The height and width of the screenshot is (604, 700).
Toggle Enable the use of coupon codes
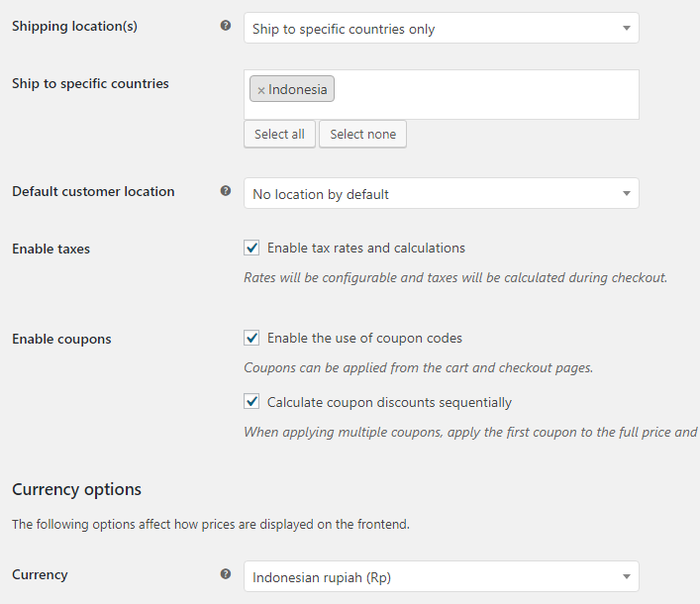point(251,338)
